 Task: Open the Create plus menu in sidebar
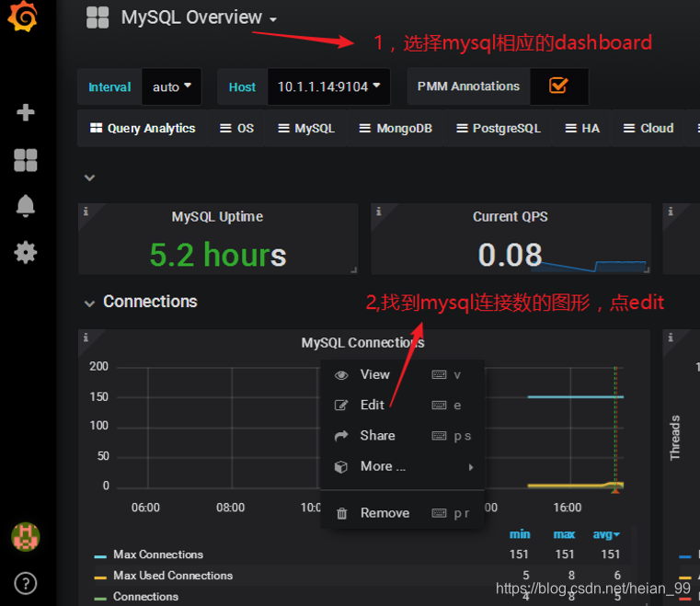coord(26,112)
